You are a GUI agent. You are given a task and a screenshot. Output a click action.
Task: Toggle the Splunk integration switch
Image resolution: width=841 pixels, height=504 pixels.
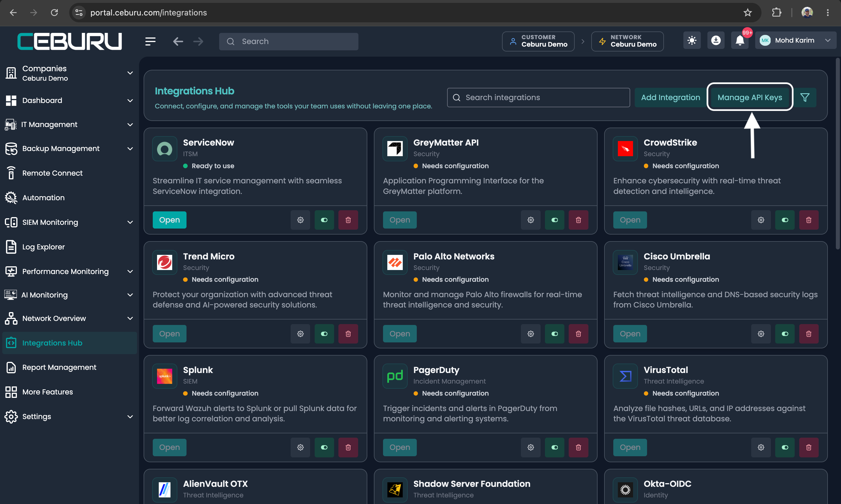[x=324, y=447]
